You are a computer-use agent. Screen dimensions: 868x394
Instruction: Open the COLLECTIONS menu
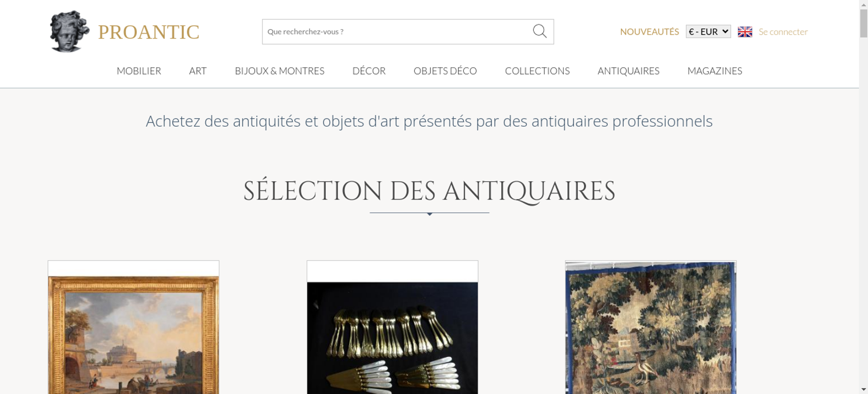(x=537, y=71)
